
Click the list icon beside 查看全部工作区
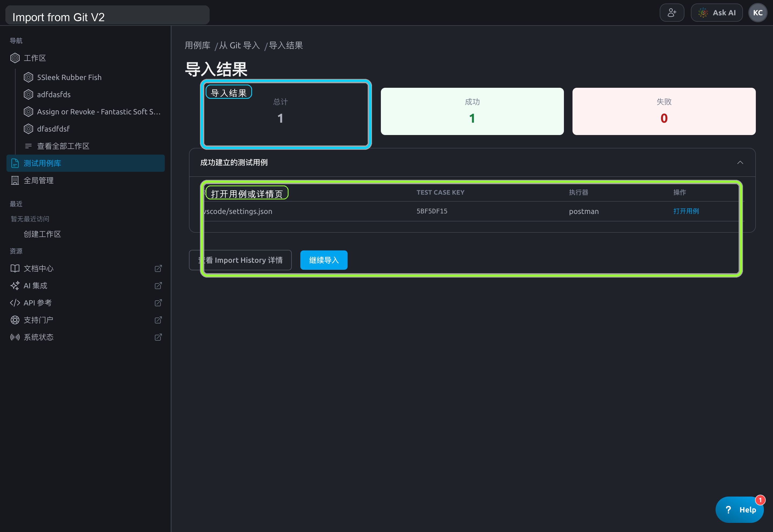click(28, 146)
